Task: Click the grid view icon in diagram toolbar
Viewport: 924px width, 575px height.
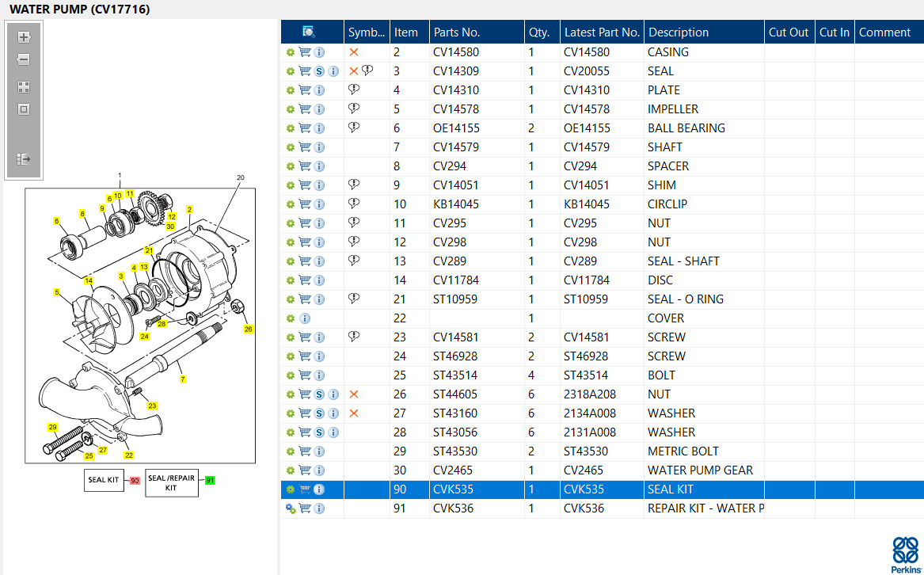Action: coord(24,87)
